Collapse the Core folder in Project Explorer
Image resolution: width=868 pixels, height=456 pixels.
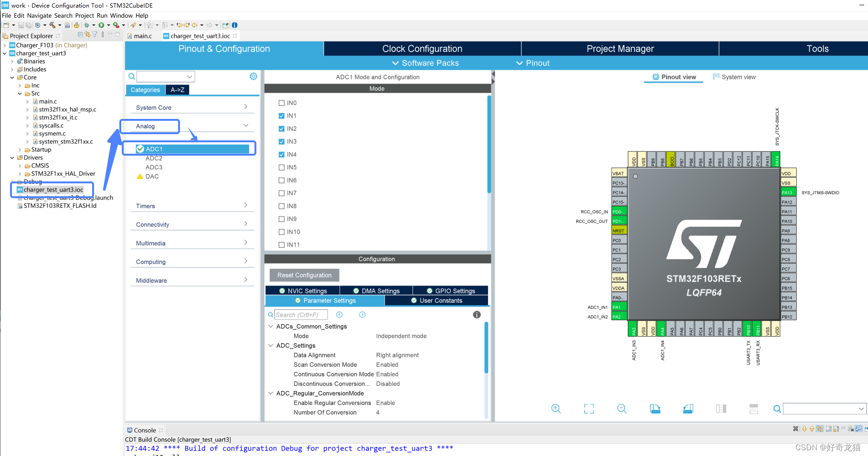pos(11,77)
